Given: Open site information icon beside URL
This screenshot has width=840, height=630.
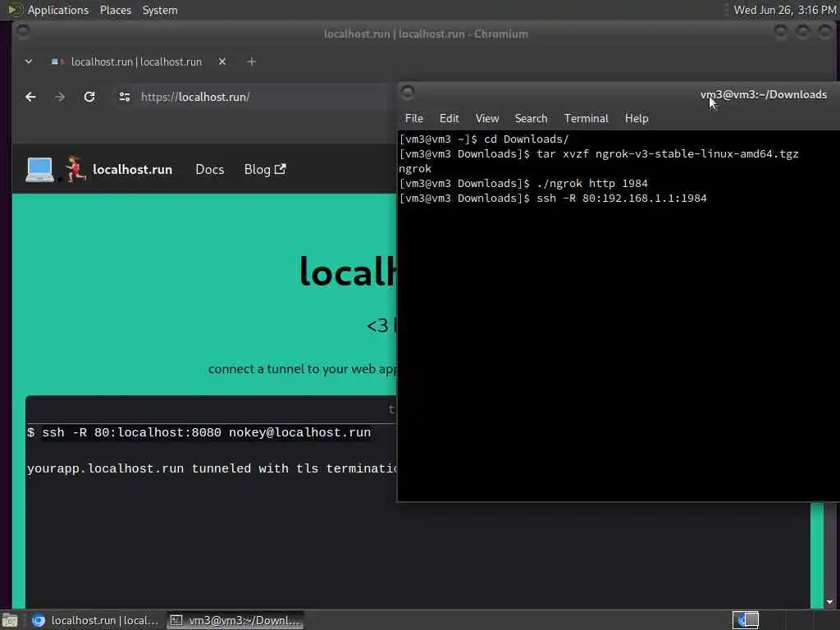Looking at the screenshot, I should [125, 97].
